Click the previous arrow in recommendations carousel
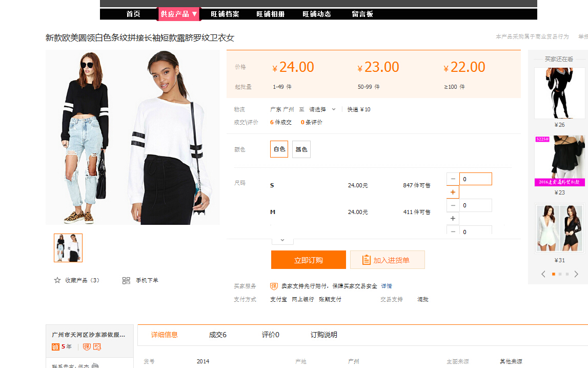 [543, 274]
